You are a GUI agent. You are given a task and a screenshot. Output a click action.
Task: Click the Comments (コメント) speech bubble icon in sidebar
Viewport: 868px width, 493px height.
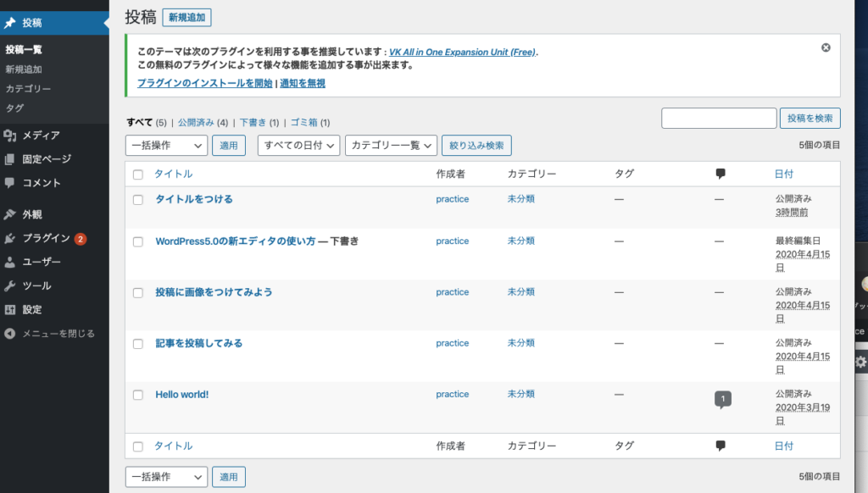[x=9, y=183]
